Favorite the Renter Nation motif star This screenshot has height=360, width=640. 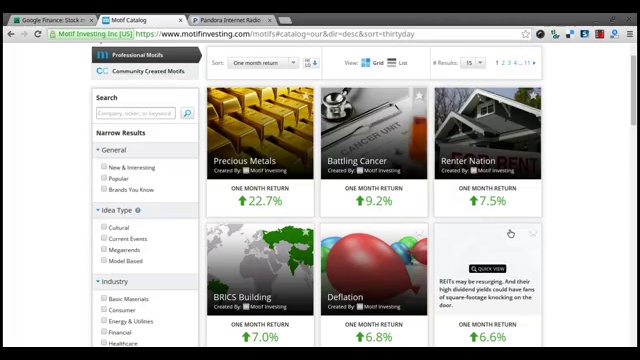click(x=533, y=96)
